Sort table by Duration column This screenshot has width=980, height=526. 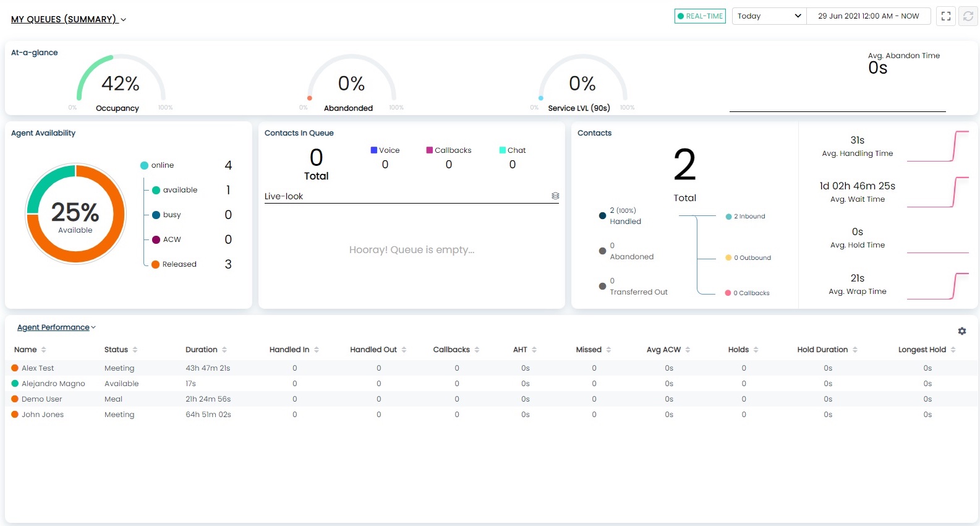(224, 350)
